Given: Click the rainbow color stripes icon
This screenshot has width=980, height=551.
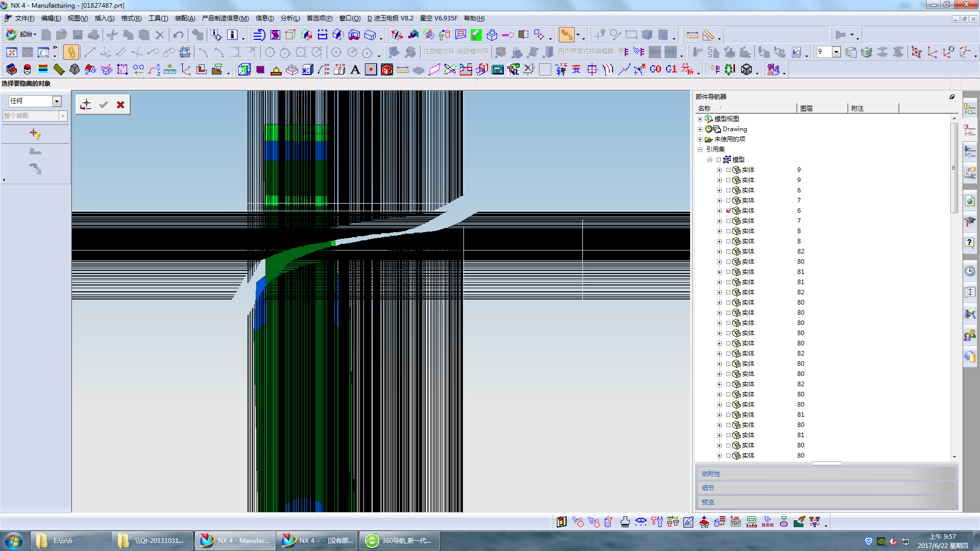Looking at the screenshot, I should [43, 69].
